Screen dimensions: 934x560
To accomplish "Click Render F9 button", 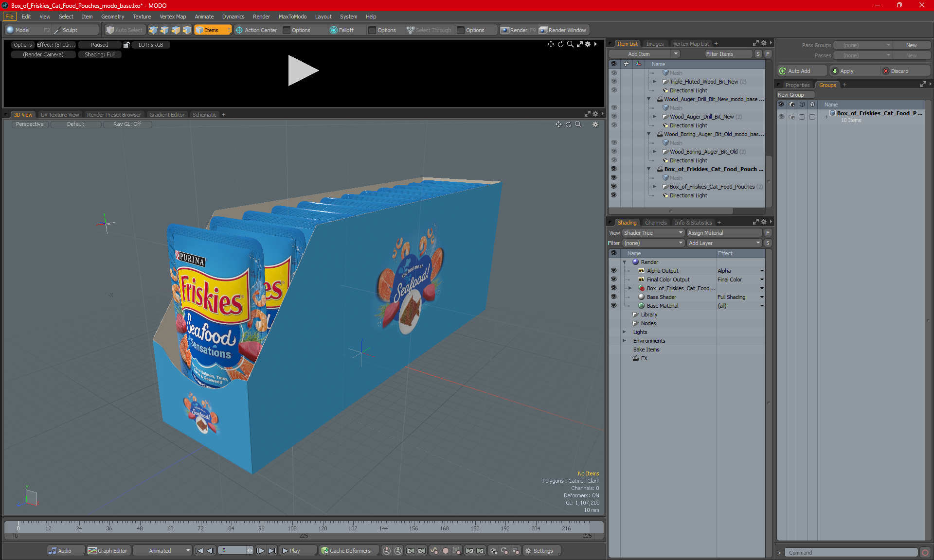I will [518, 30].
